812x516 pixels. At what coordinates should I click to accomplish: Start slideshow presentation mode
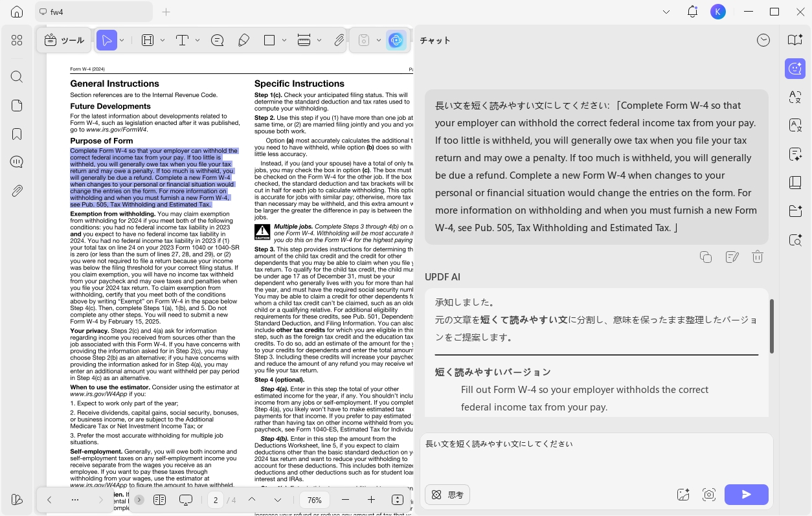click(186, 500)
